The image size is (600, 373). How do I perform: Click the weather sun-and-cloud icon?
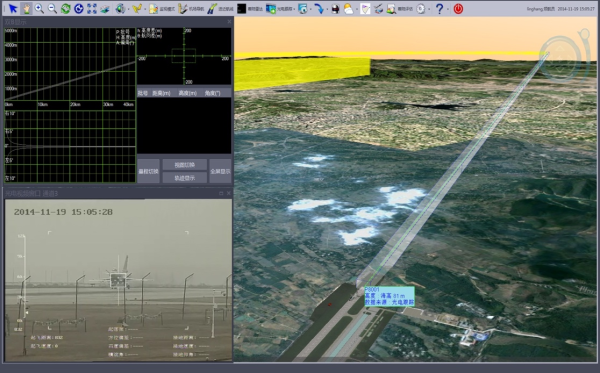click(x=348, y=9)
